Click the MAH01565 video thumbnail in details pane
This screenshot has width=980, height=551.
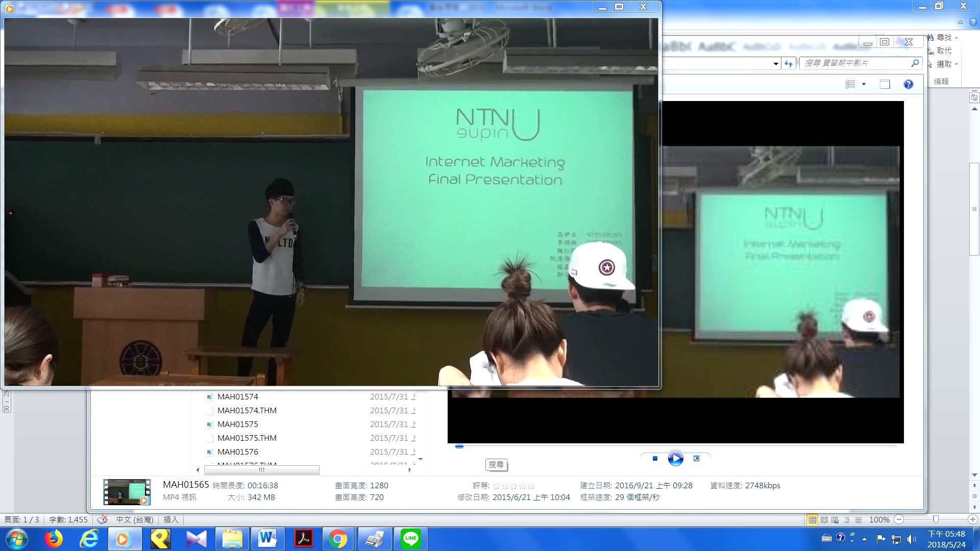(127, 492)
